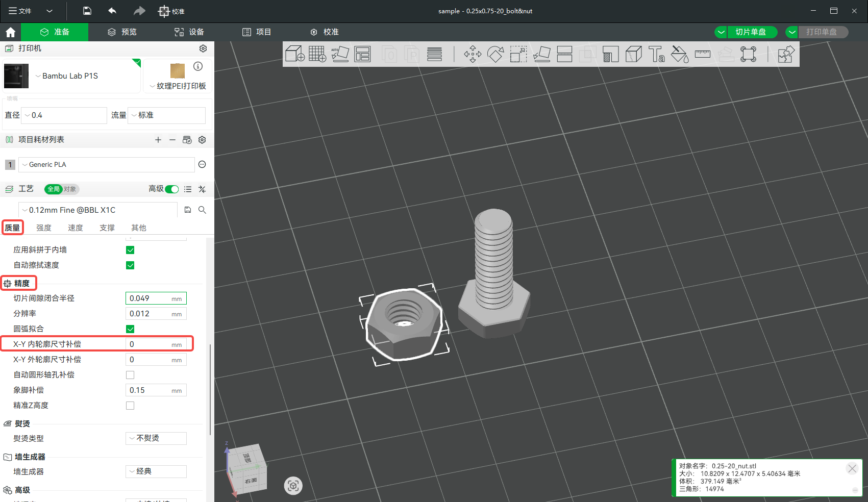Open the 0.12mm Fine process preset dropdown
This screenshot has height=502, width=868.
point(98,210)
